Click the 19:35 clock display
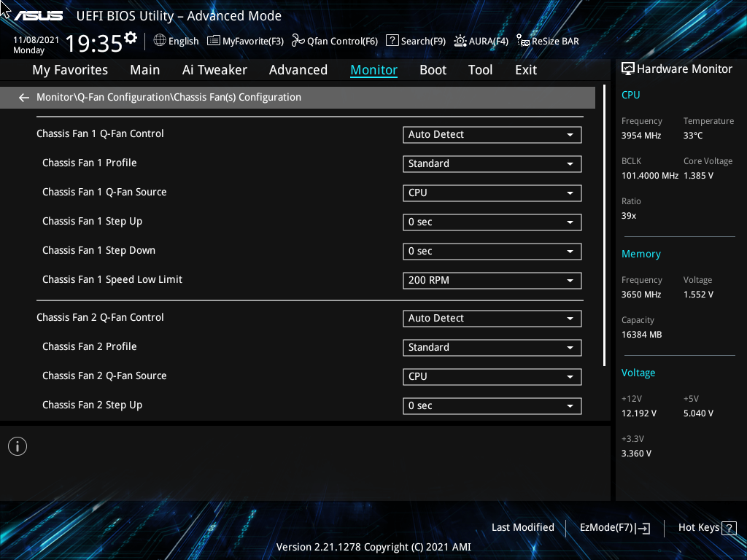 pos(94,43)
